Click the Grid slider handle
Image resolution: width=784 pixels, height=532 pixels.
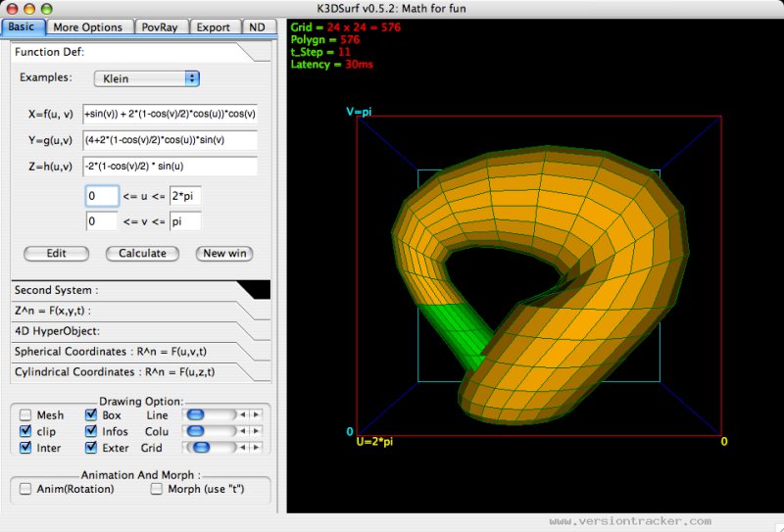[201, 448]
